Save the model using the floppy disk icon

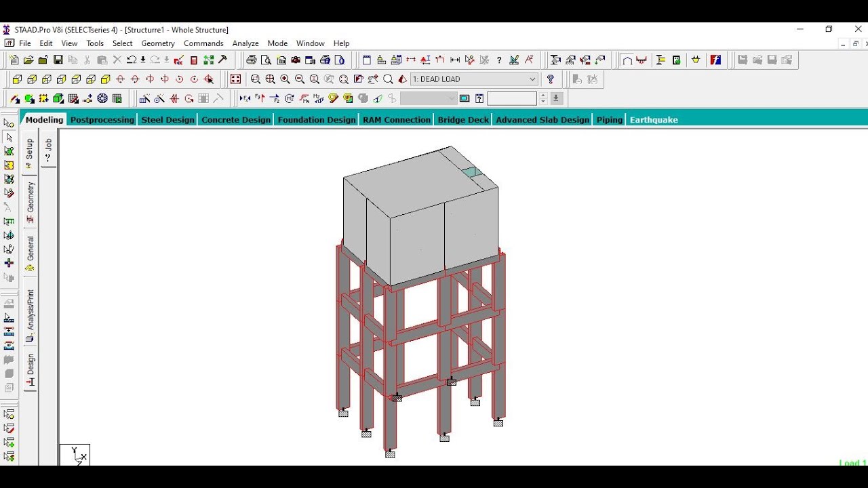point(58,60)
